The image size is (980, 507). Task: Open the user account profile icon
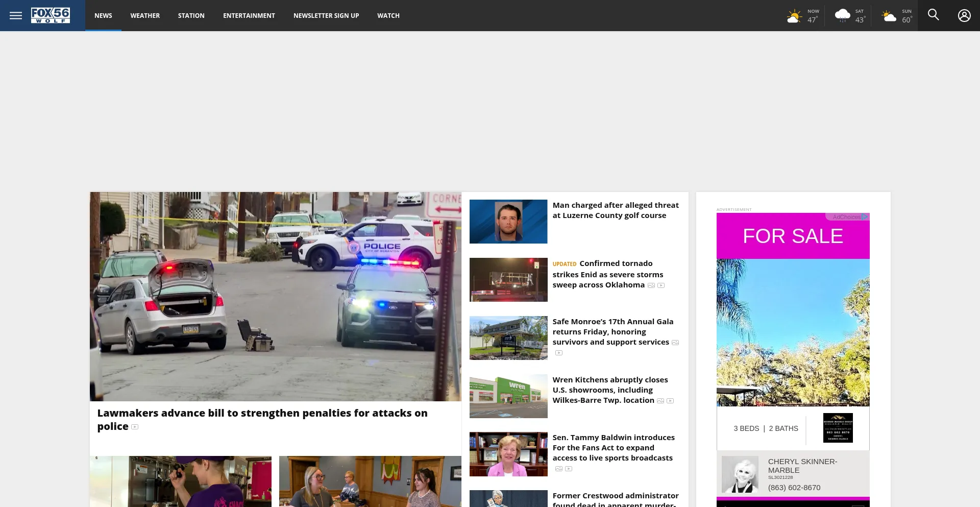964,15
